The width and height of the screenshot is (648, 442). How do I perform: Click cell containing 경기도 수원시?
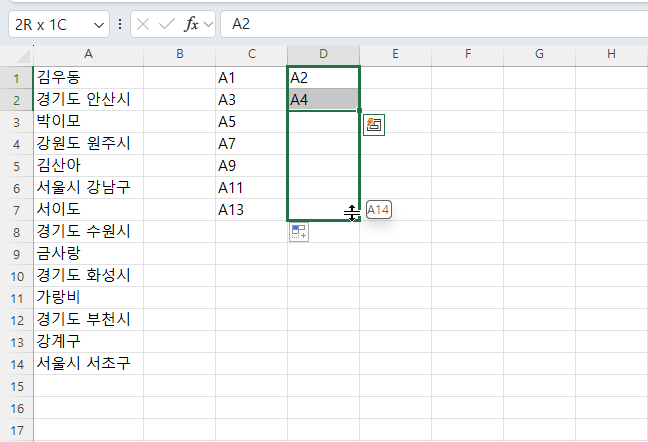tap(88, 232)
